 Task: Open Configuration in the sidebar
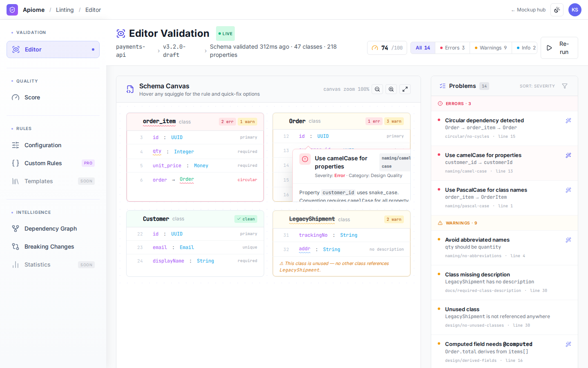click(x=53, y=145)
